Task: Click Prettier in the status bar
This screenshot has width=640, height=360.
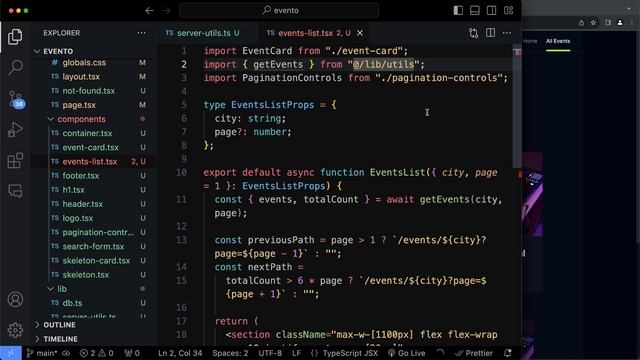Action: coord(474,353)
